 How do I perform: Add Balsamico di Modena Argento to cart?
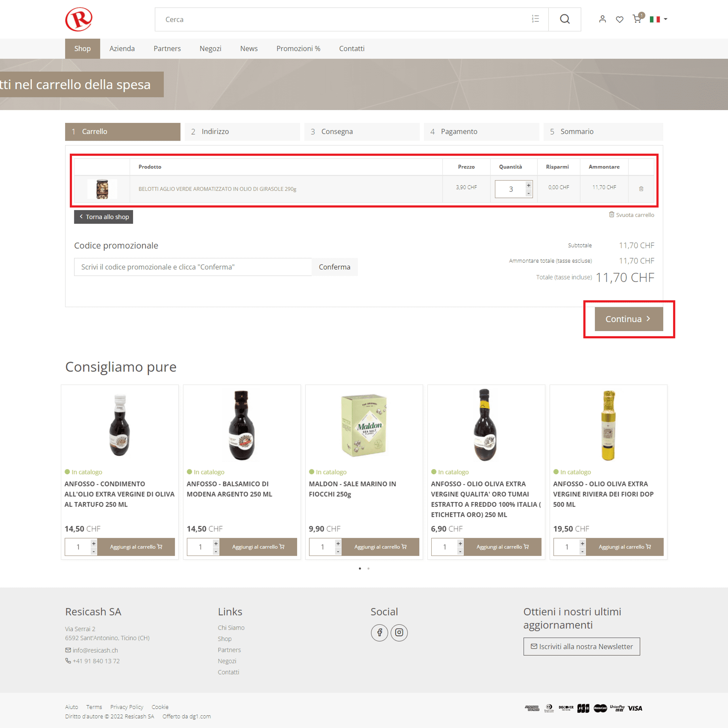coord(258,547)
